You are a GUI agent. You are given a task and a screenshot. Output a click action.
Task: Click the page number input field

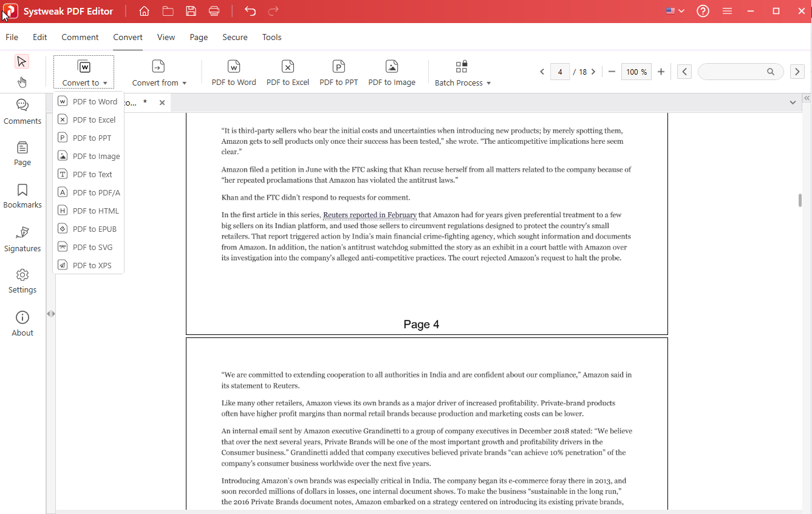point(560,72)
